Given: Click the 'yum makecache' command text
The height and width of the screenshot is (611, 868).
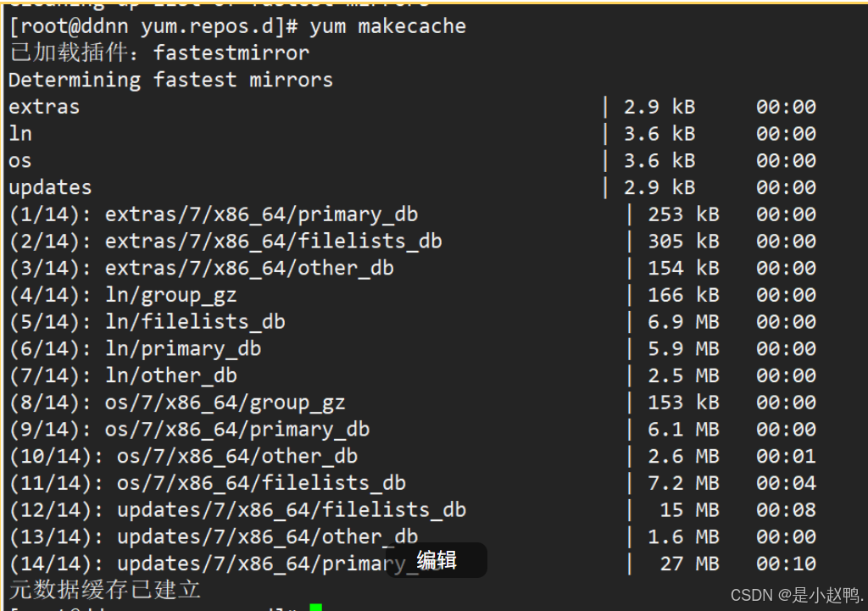Looking at the screenshot, I should click(x=387, y=26).
